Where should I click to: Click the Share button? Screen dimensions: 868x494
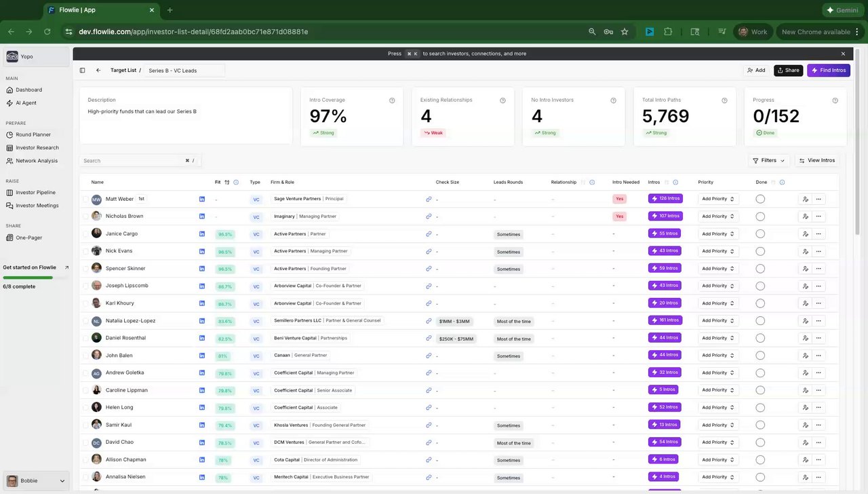pos(788,71)
